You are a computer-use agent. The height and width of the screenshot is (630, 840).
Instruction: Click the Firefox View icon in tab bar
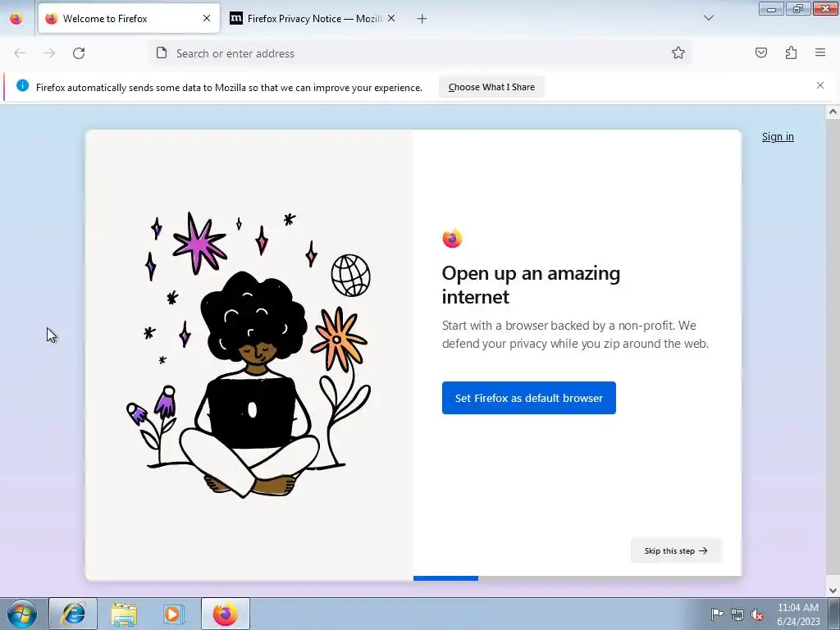pyautogui.click(x=16, y=18)
